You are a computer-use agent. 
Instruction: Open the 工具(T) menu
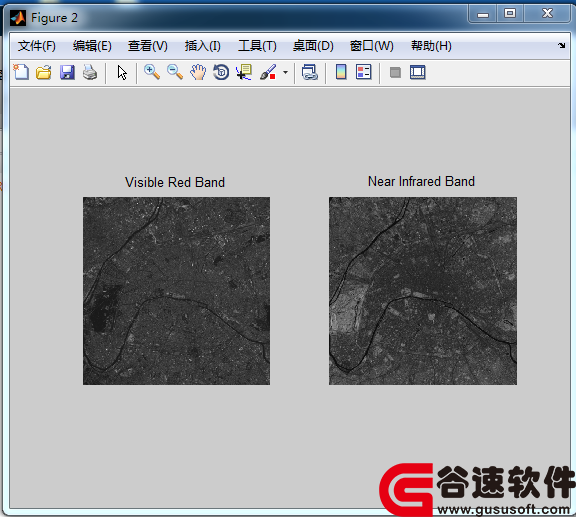click(x=257, y=46)
